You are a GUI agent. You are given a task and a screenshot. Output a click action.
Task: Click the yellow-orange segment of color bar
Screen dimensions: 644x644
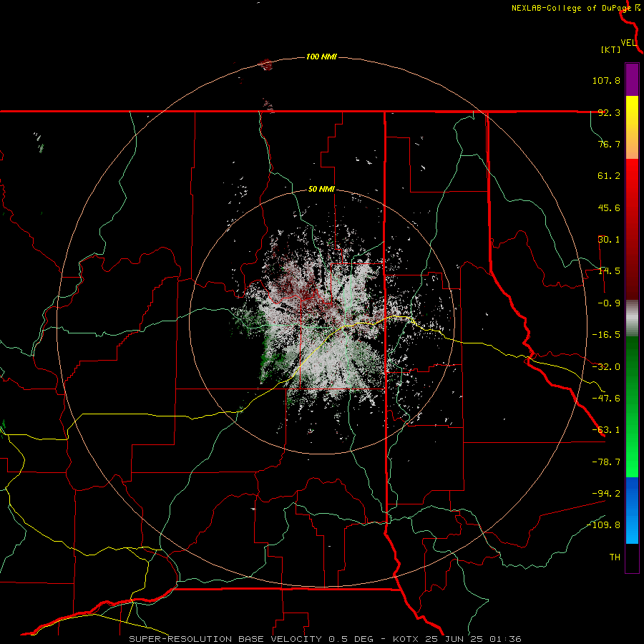click(x=632, y=127)
